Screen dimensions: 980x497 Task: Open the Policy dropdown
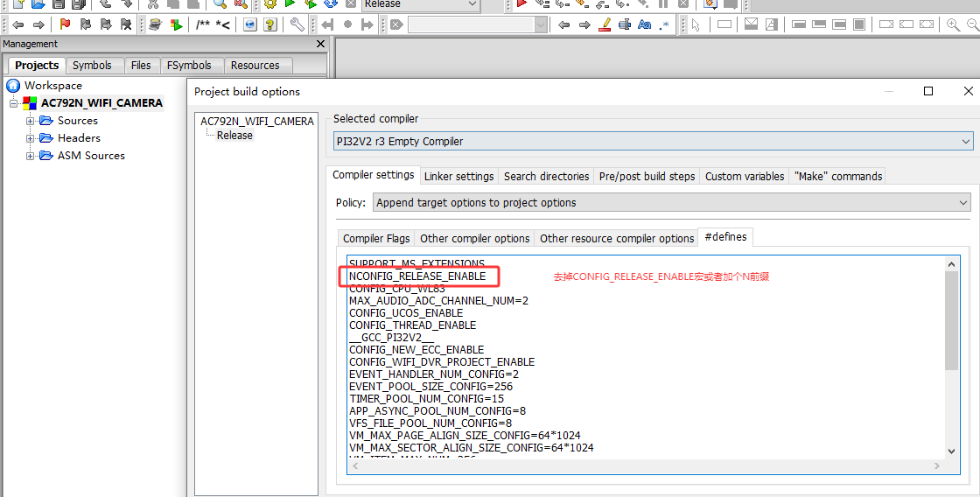coord(672,202)
